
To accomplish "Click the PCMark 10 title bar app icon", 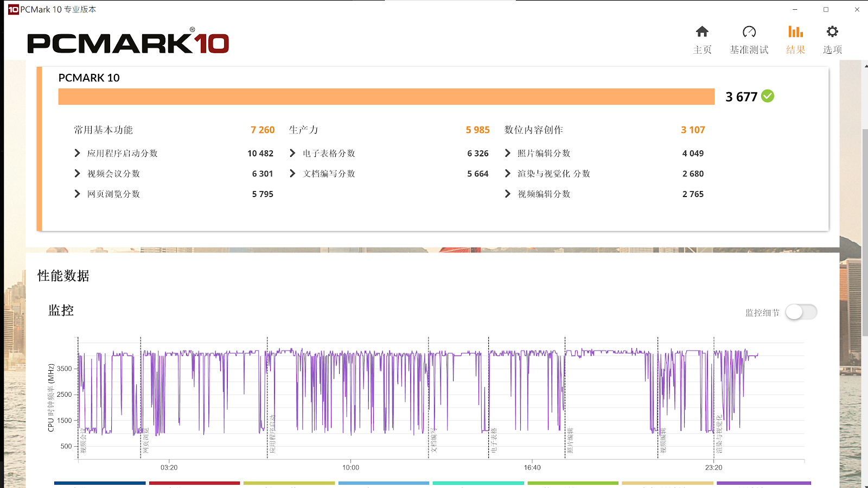I will pyautogui.click(x=14, y=9).
